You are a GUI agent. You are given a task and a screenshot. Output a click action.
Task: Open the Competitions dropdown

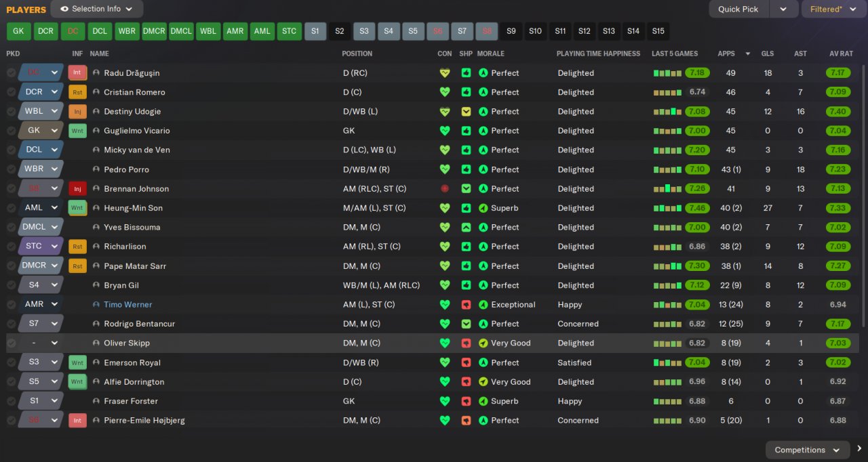[x=808, y=450]
